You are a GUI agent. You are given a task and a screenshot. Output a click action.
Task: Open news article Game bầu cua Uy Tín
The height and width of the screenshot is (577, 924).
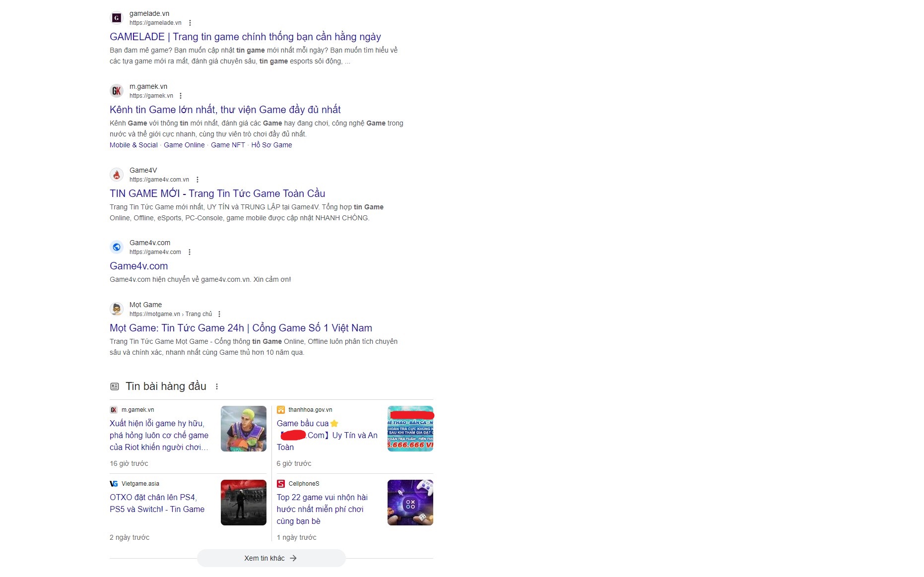click(x=327, y=435)
